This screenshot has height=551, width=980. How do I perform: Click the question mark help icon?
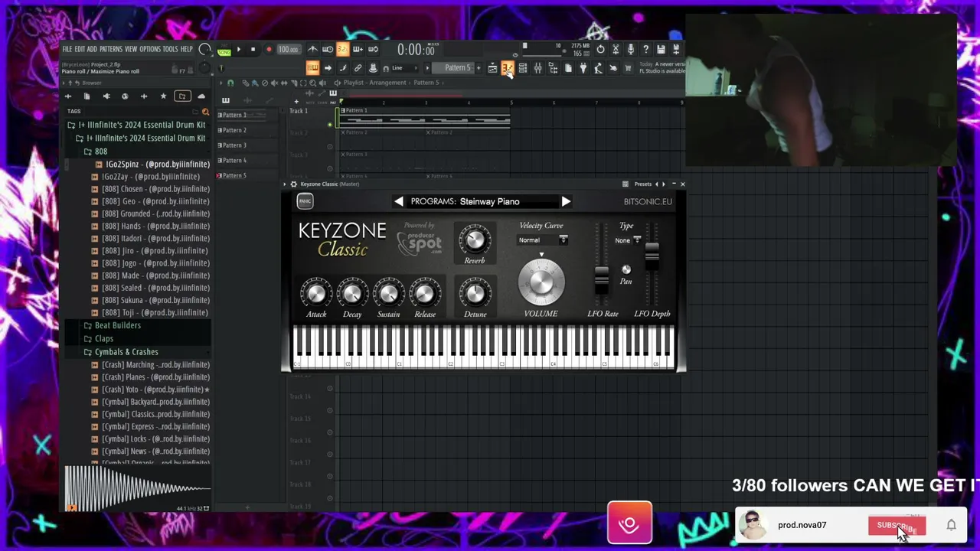pyautogui.click(x=645, y=49)
